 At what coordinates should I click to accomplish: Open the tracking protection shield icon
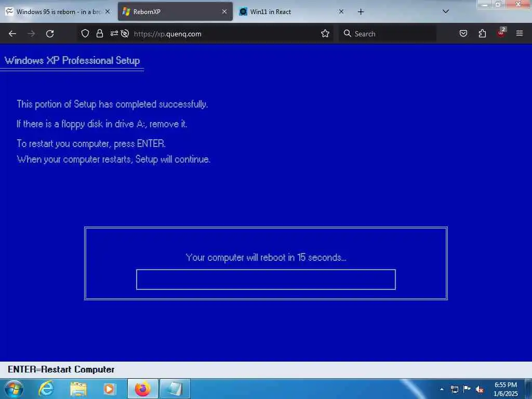tap(85, 34)
